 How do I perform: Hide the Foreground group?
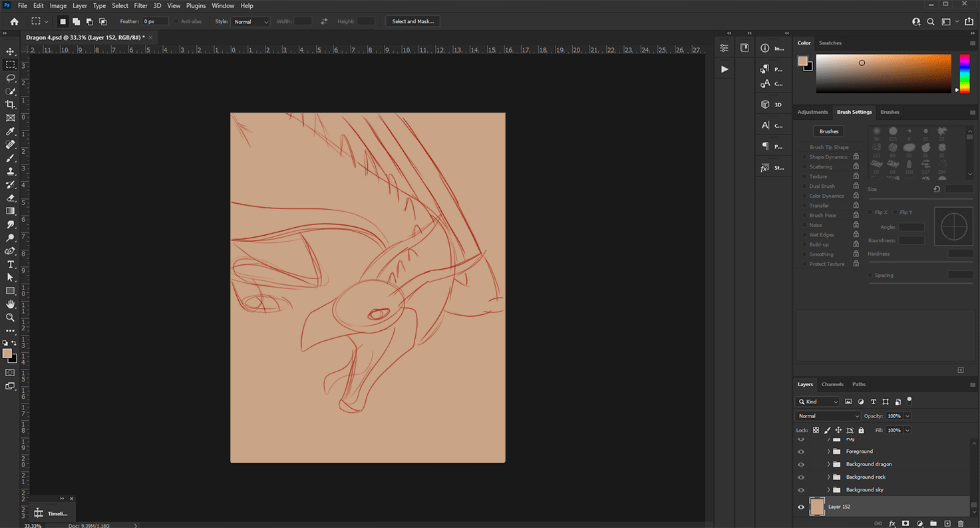(x=801, y=451)
